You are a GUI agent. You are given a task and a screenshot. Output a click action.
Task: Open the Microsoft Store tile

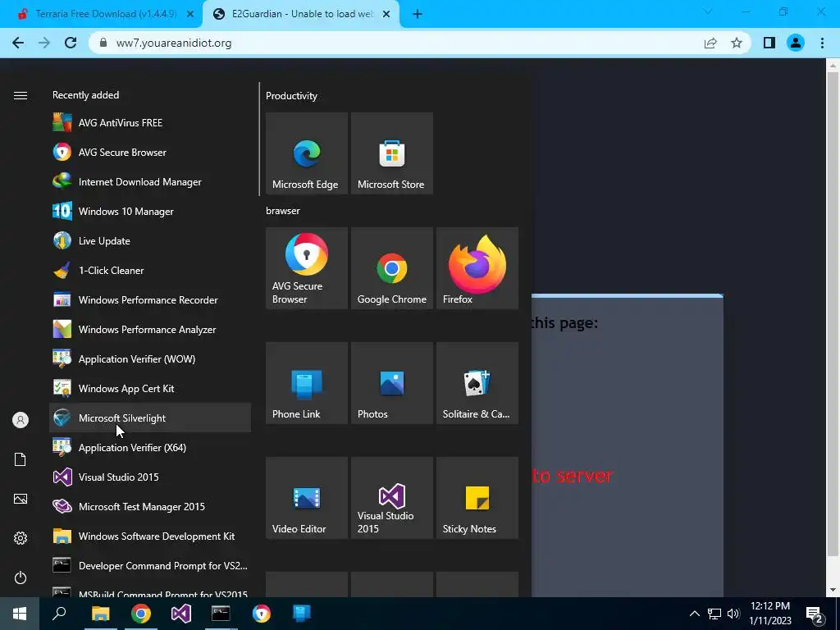coord(391,153)
